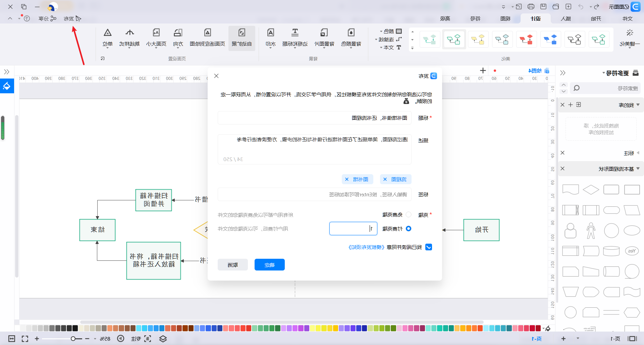Open the 连接线 connector dropdown
Image resolution: width=644 pixels, height=345 pixels.
coord(388,39)
